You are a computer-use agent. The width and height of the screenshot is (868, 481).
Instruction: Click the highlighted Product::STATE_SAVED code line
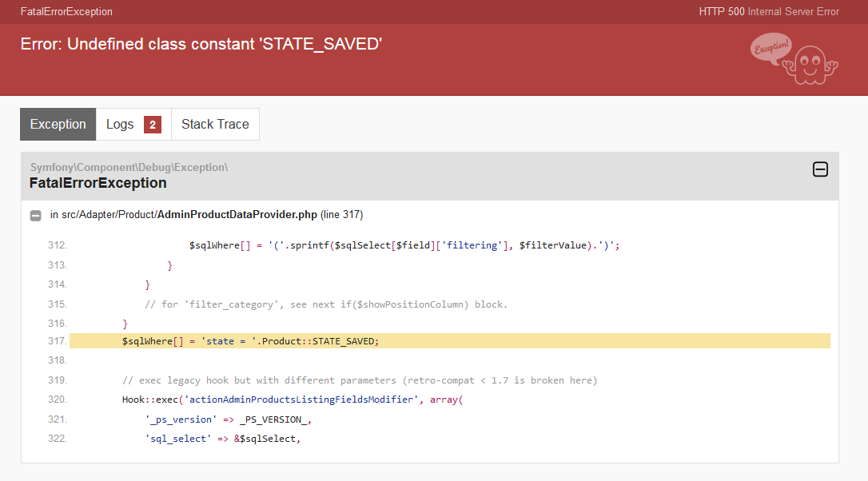[250, 341]
